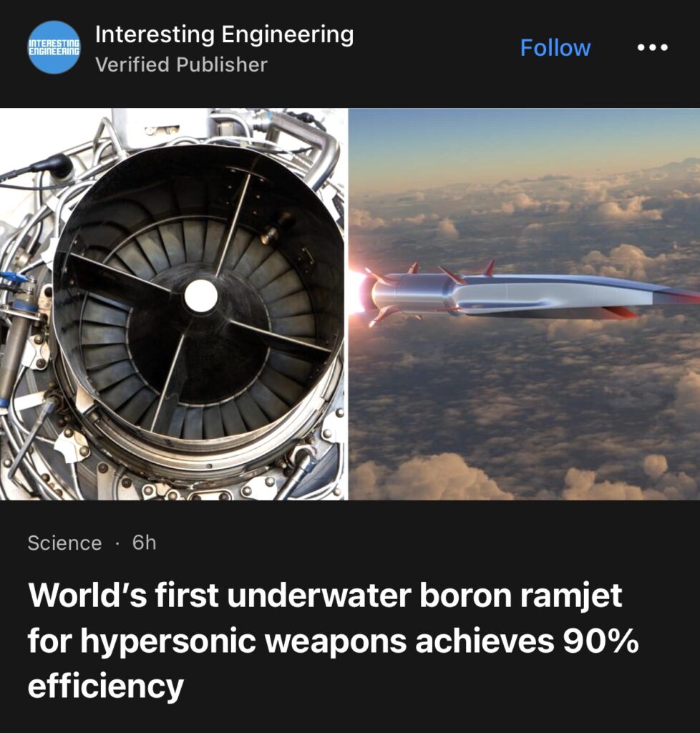Tap the '90%' figure in the headline
The image size is (700, 733).
pyautogui.click(x=601, y=641)
